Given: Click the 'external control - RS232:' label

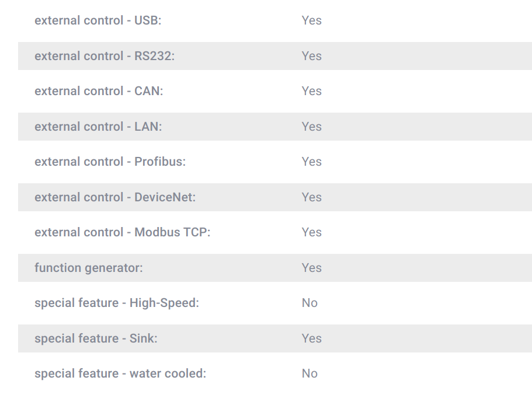Looking at the screenshot, I should [x=105, y=56].
